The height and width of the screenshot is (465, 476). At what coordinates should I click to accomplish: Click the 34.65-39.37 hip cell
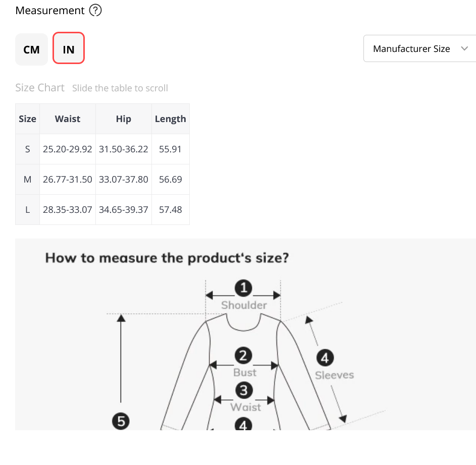coord(124,210)
